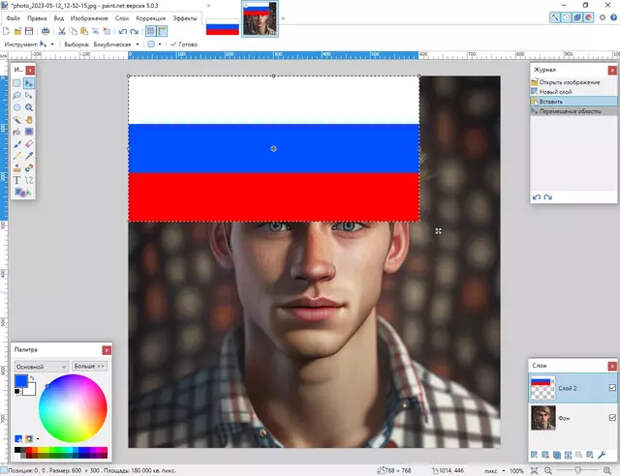Viewport: 620px width, 476px height.
Task: Open the Правка menu
Action: [x=37, y=18]
